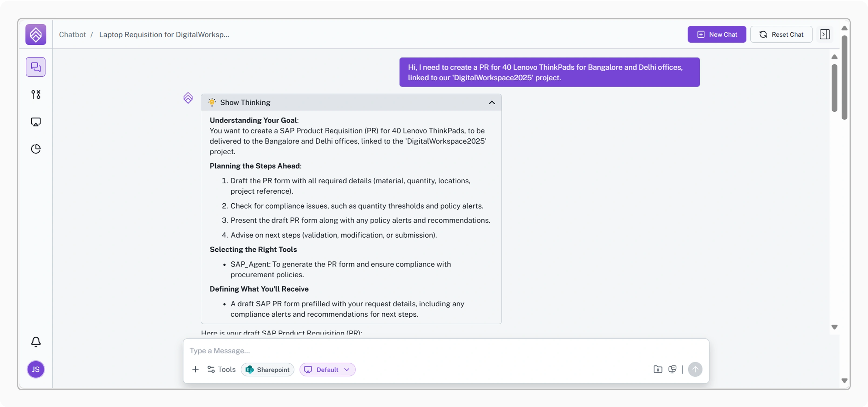Screen dimensions: 868x407
Task: Open the Tools selector in message bar
Action: [x=221, y=369]
